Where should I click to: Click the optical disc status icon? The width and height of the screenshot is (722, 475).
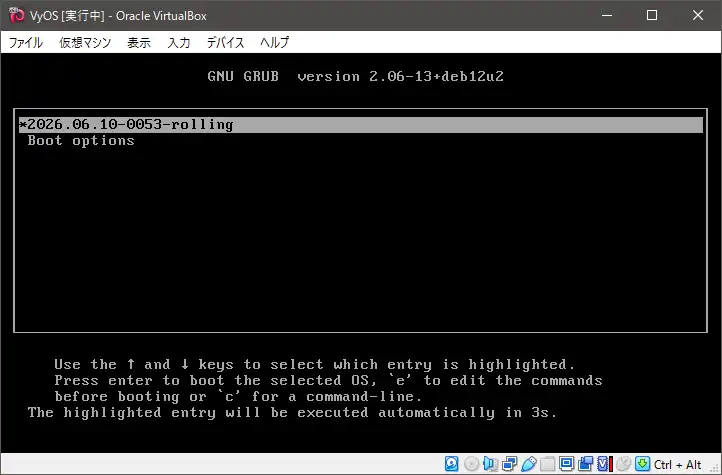472,464
